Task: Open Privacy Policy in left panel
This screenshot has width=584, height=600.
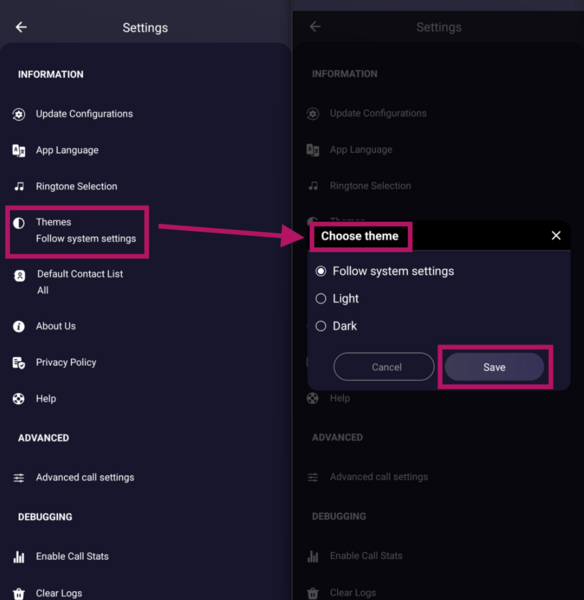Action: tap(66, 363)
